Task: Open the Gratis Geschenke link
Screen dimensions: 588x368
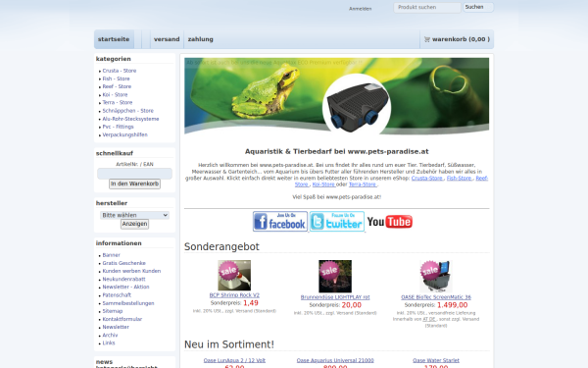Action: pos(123,263)
